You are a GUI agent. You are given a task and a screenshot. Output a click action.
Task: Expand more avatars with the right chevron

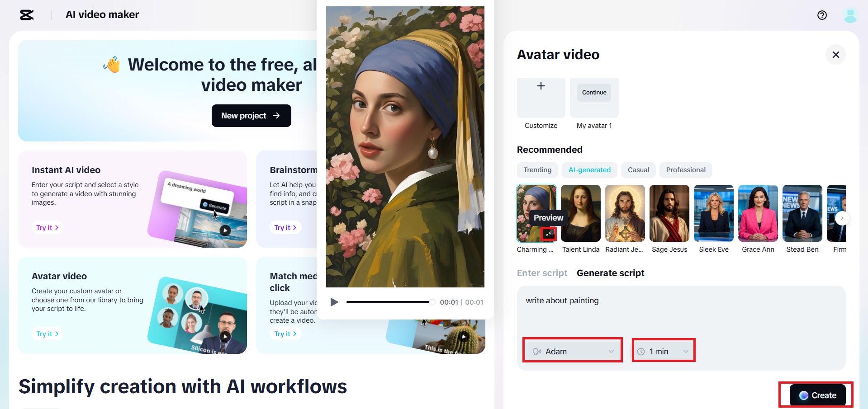coord(842,218)
